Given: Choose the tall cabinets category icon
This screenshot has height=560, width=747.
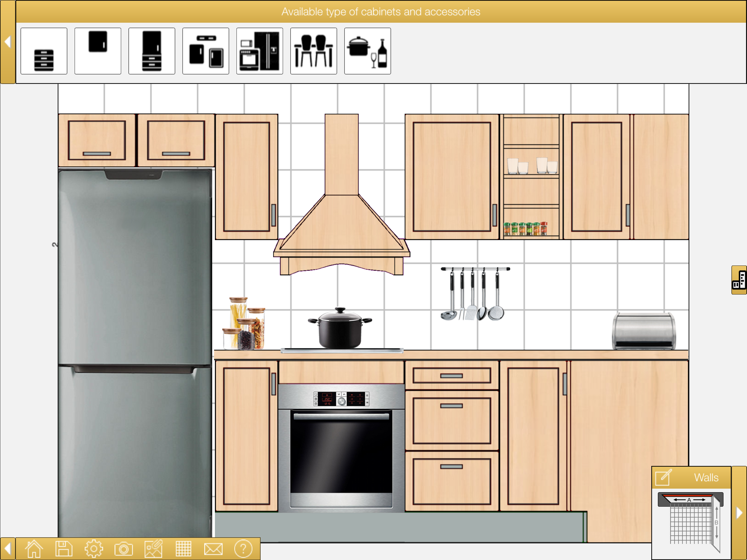Looking at the screenshot, I should pos(152,51).
